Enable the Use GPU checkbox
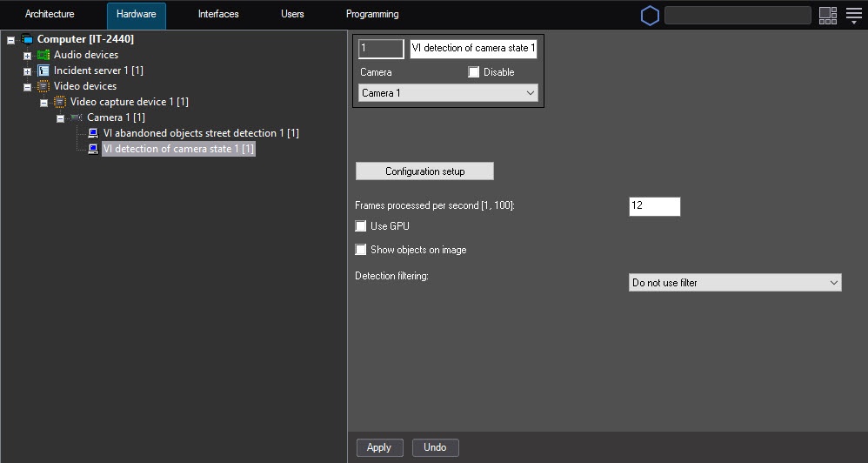Image resolution: width=868 pixels, height=463 pixels. point(361,226)
